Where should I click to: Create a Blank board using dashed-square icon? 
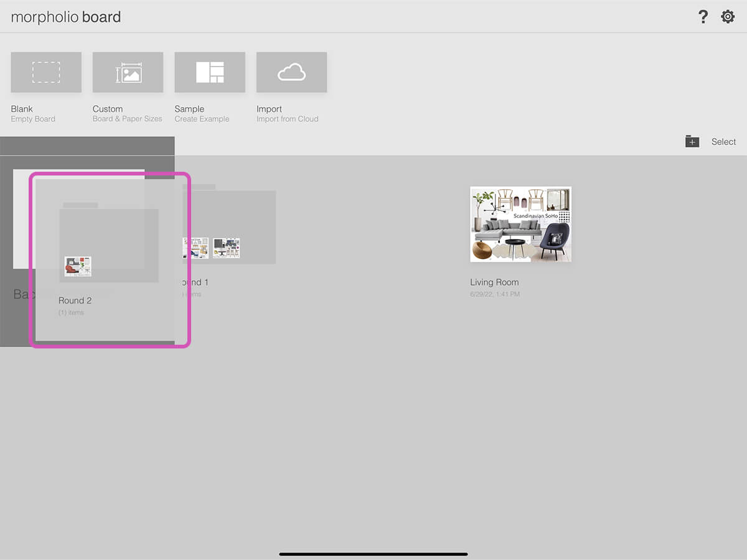(46, 72)
